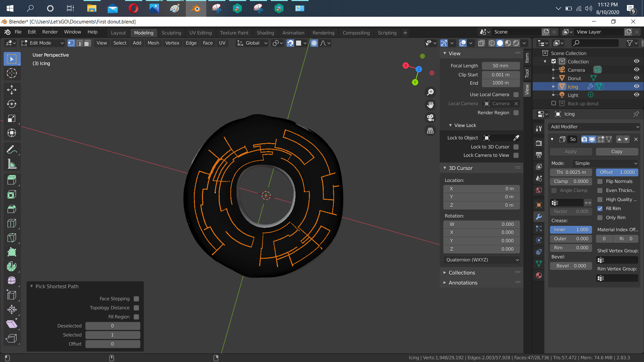Switch to face select mode

(x=87, y=43)
